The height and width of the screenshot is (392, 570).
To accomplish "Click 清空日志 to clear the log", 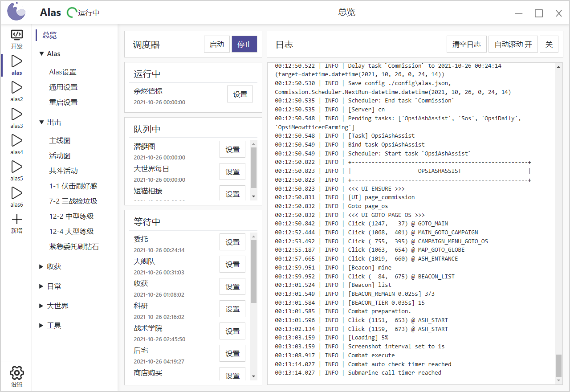I will click(466, 45).
